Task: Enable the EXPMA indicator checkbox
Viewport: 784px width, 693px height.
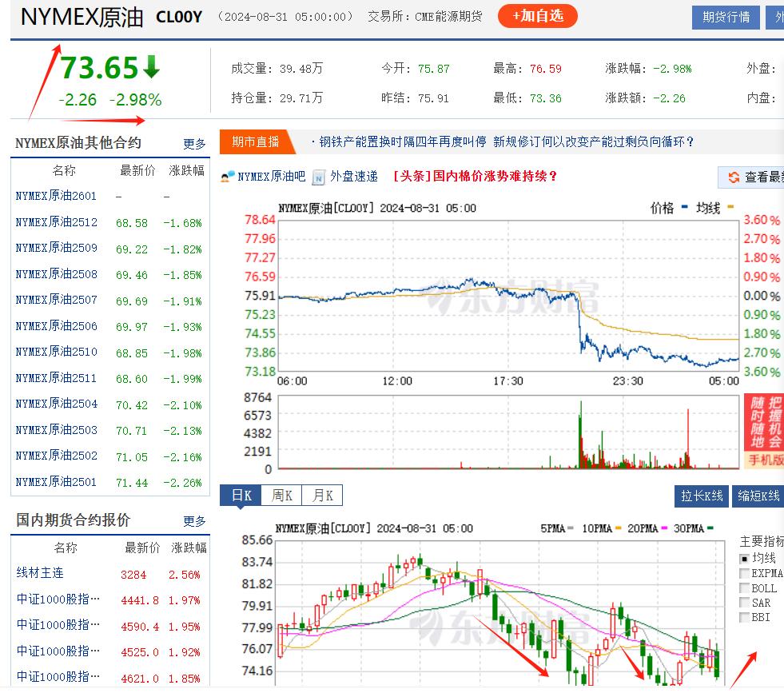Action: point(744,573)
